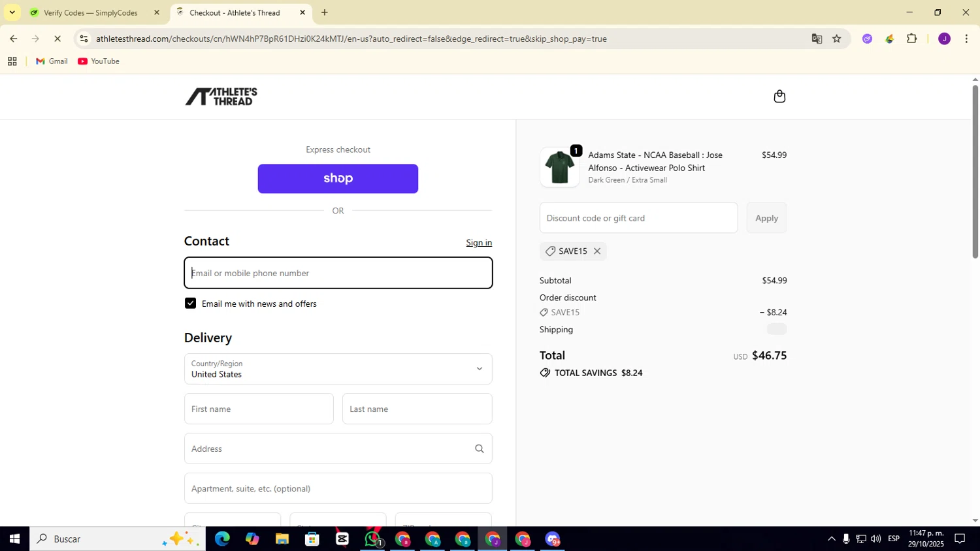Open WhatsApp from taskbar
The image size is (980, 551).
pos(372,539)
